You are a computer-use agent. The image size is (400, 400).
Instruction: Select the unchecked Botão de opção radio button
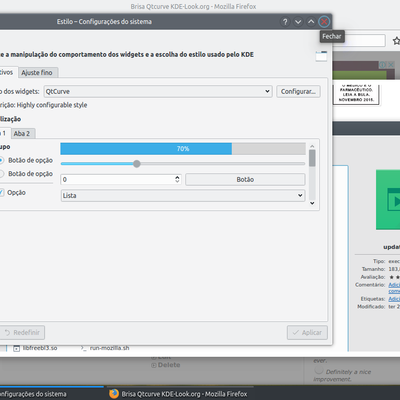(x=1, y=174)
